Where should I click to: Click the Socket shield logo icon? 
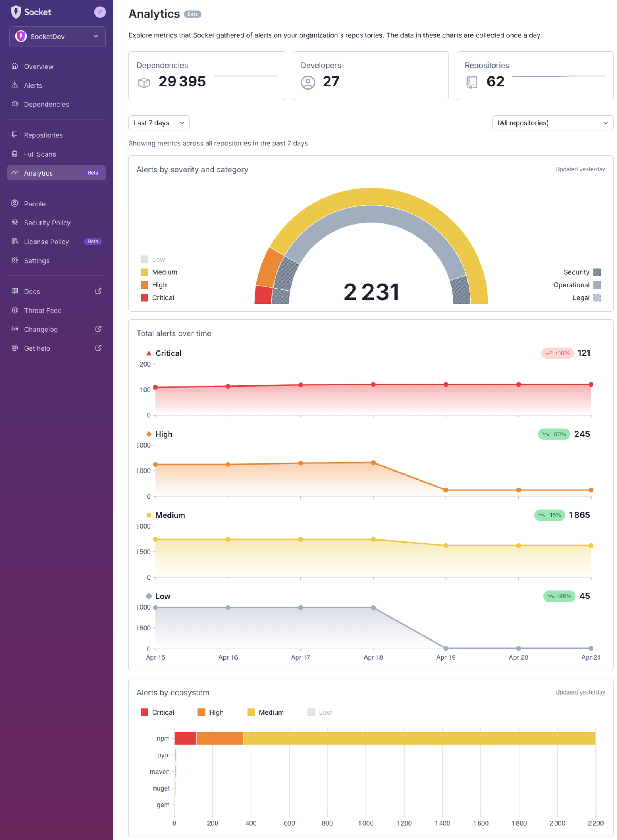click(x=16, y=12)
